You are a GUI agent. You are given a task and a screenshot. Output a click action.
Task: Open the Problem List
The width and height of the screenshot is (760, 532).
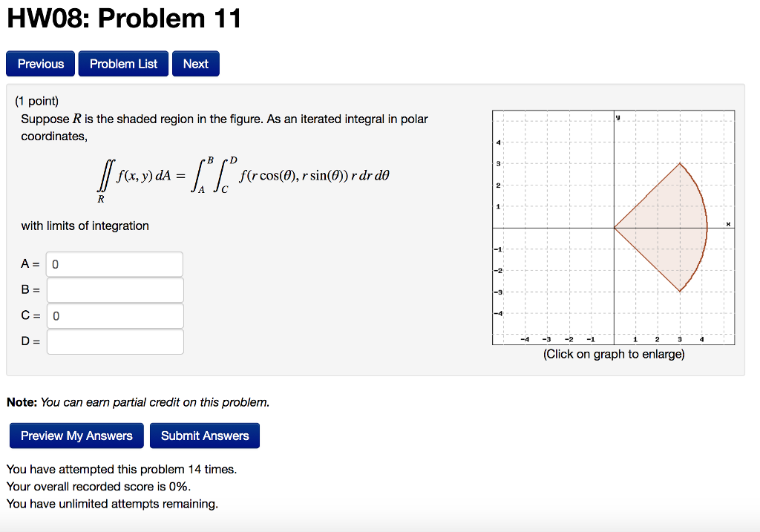click(123, 64)
